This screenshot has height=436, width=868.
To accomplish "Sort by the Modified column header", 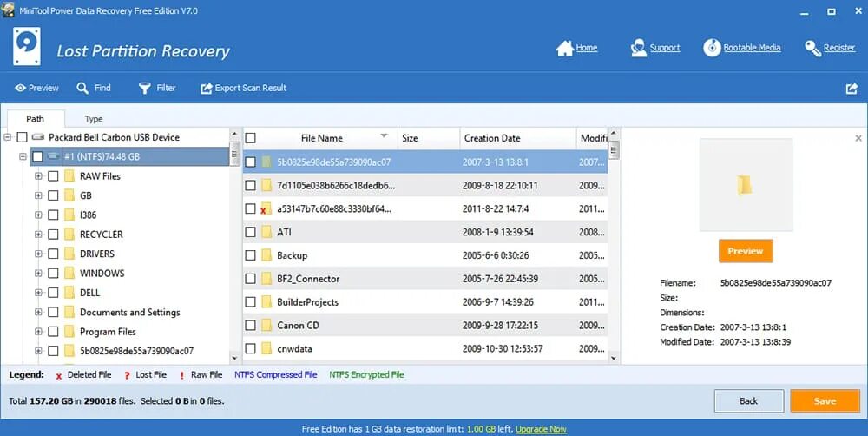I will (x=592, y=138).
